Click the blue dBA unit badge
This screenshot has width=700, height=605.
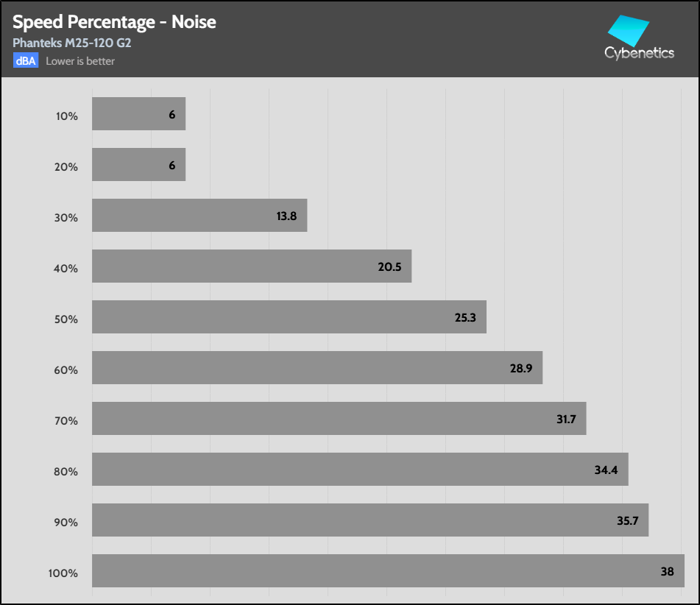click(x=25, y=61)
